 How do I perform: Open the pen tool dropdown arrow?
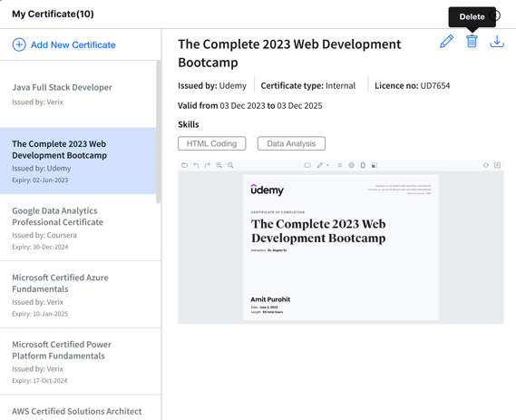pos(327,166)
